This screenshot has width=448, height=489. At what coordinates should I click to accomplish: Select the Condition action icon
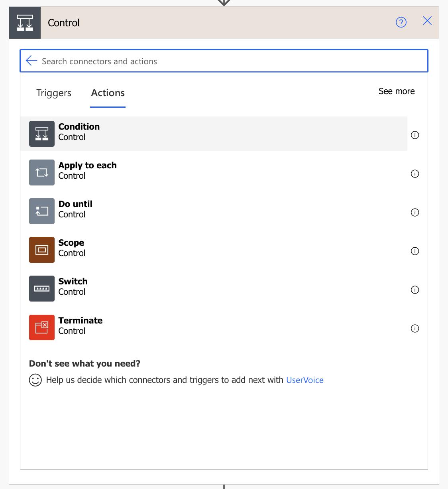[42, 134]
